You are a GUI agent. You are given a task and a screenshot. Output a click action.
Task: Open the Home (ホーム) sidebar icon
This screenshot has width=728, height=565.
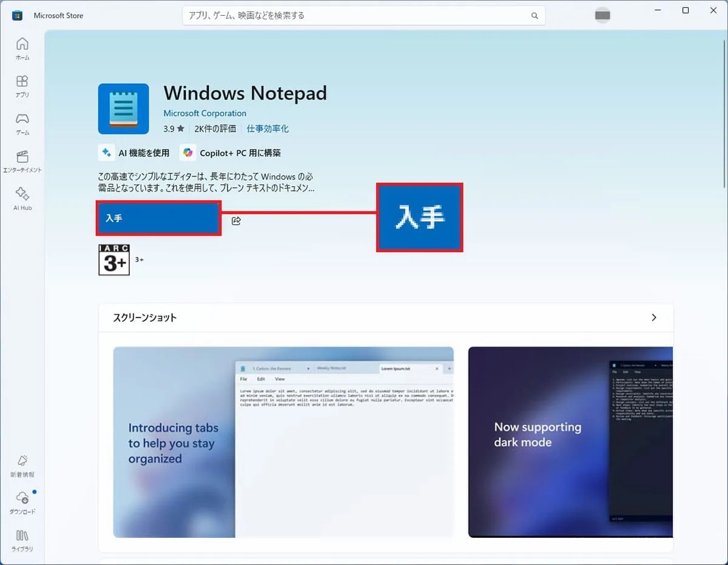(x=22, y=48)
